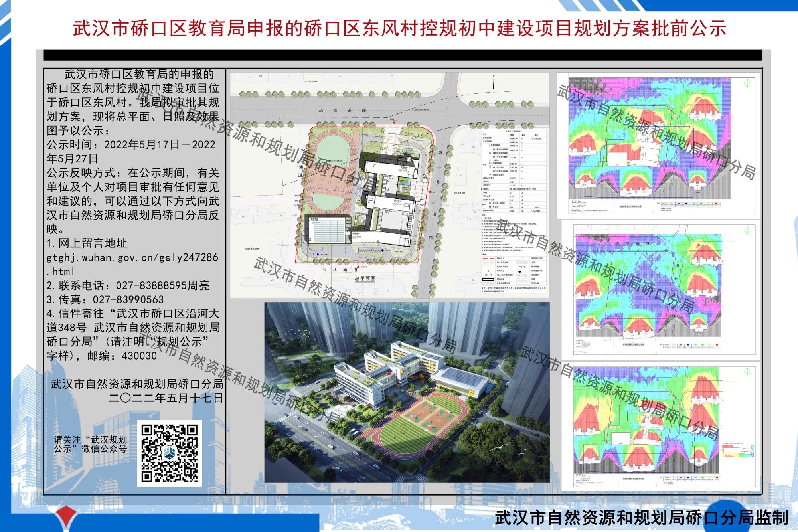Click the 武汉市自然资源和规划局硚口分局监制 footer text
The image size is (798, 532).
pyautogui.click(x=641, y=518)
